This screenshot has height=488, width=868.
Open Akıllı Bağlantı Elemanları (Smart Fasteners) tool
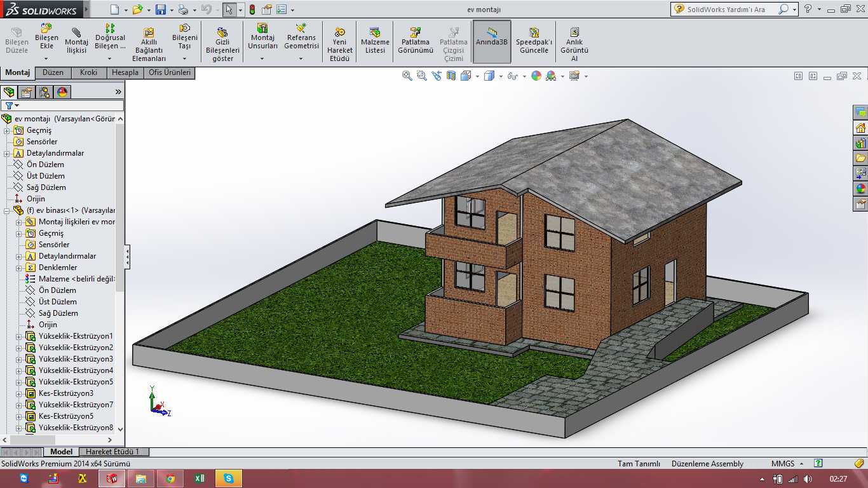tap(149, 44)
